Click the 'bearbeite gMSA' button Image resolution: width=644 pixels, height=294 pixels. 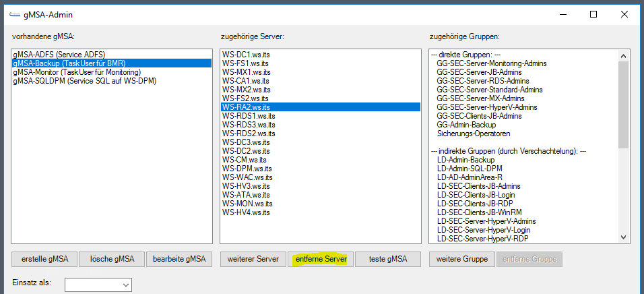pos(179,259)
